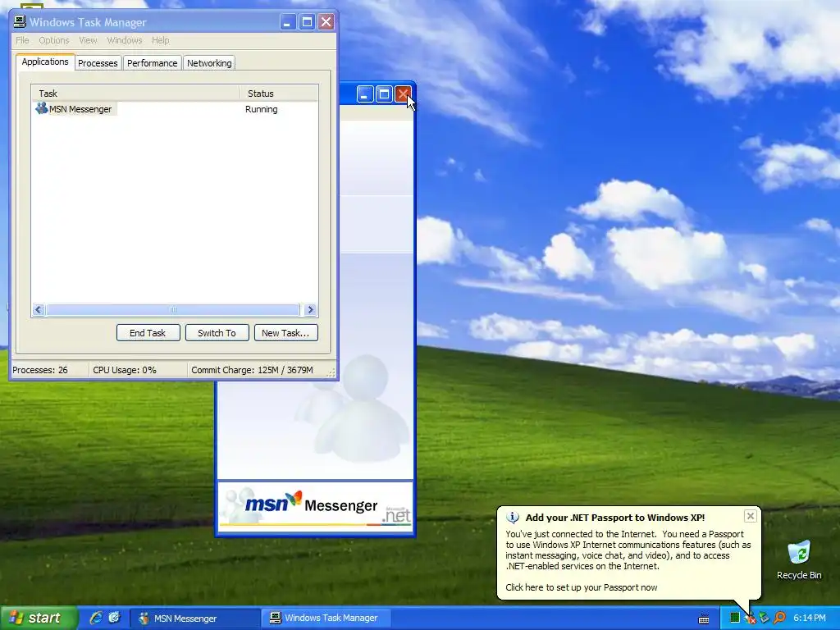Open the Recycle Bin icon
The width and height of the screenshot is (840, 630).
(x=799, y=559)
